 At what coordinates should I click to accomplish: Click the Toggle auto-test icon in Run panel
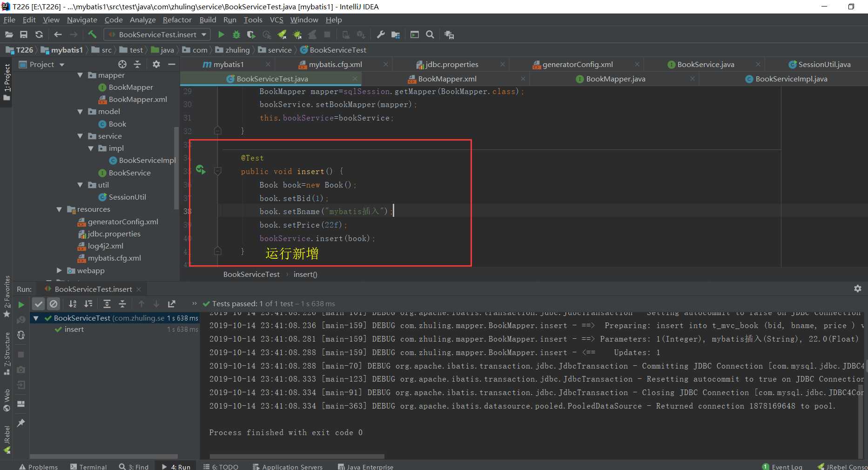[x=21, y=335]
